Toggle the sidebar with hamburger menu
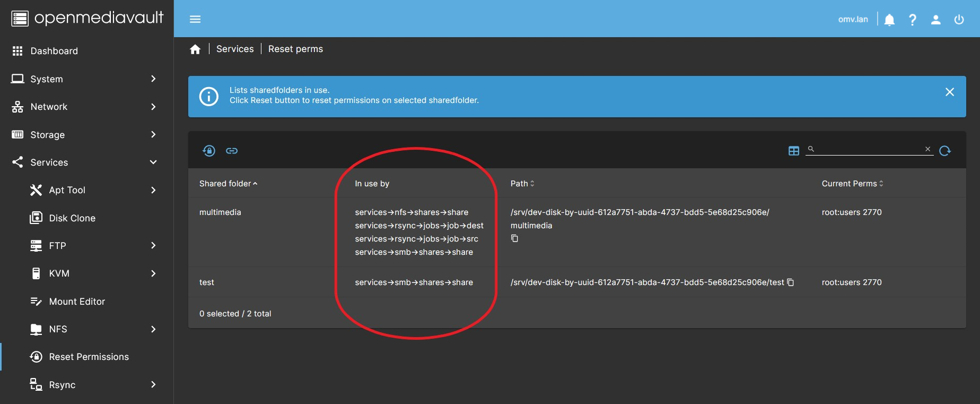The image size is (980, 404). [x=195, y=19]
